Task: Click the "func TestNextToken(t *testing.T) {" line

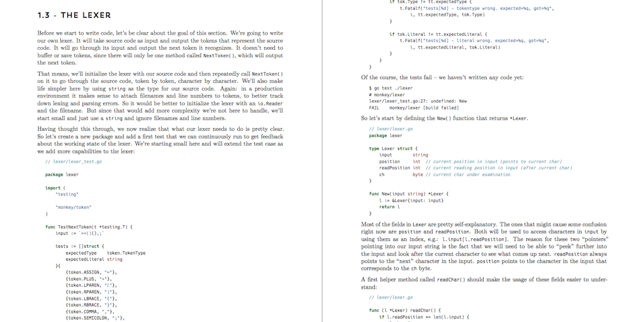Action: pyautogui.click(x=89, y=226)
